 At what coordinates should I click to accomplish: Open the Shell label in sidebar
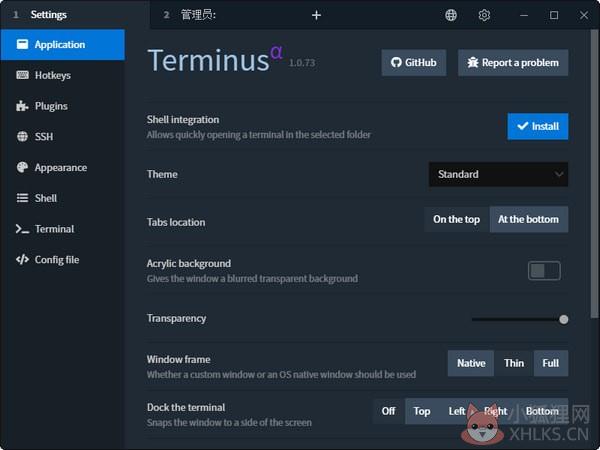[46, 198]
